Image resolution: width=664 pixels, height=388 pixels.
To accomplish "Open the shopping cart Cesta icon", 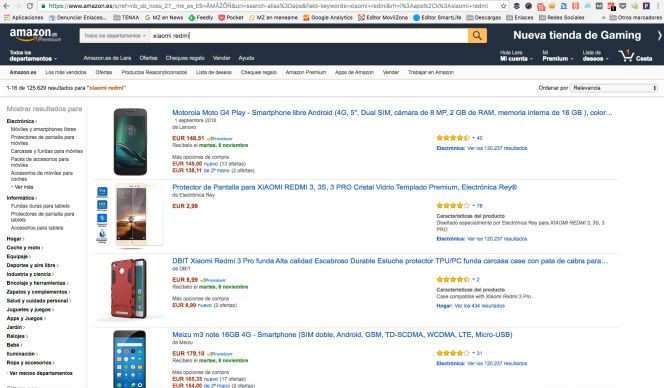I will [636, 56].
